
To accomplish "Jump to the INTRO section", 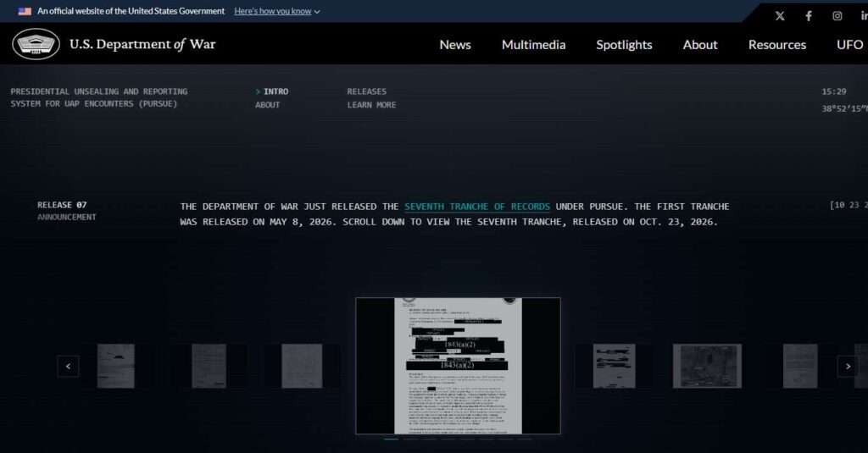I will (275, 91).
